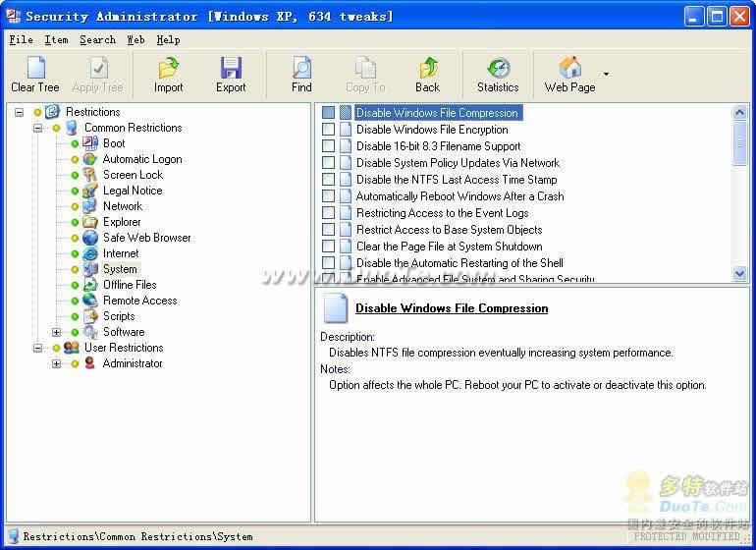Click the Clear Tree toolbar icon
The width and height of the screenshot is (756, 550).
(35, 68)
